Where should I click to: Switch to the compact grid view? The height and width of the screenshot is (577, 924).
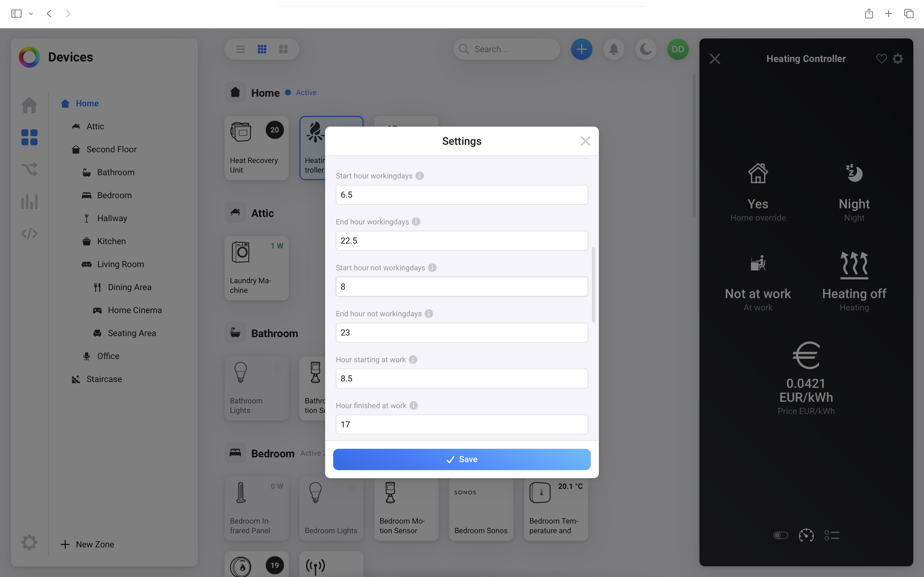262,49
